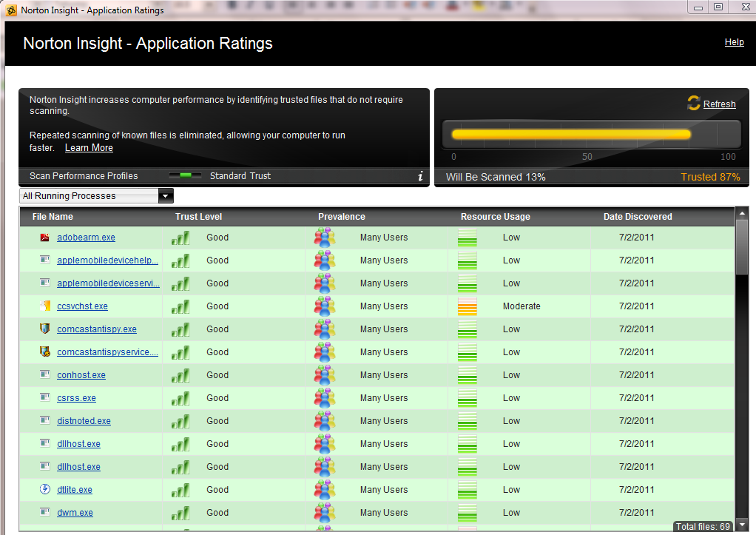Viewport: 756px width, 535px height.
Task: Open the Help link
Action: [734, 42]
